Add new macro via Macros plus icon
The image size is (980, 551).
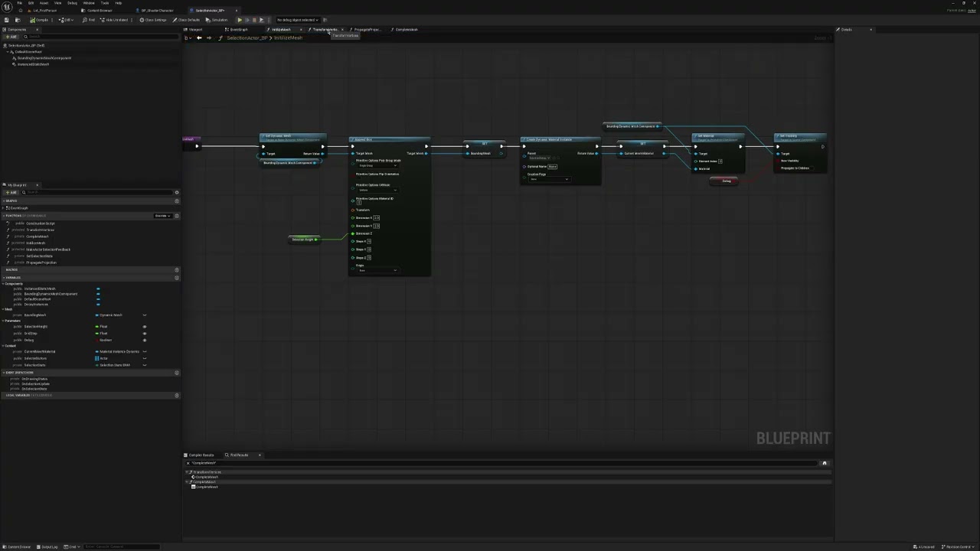click(x=177, y=269)
